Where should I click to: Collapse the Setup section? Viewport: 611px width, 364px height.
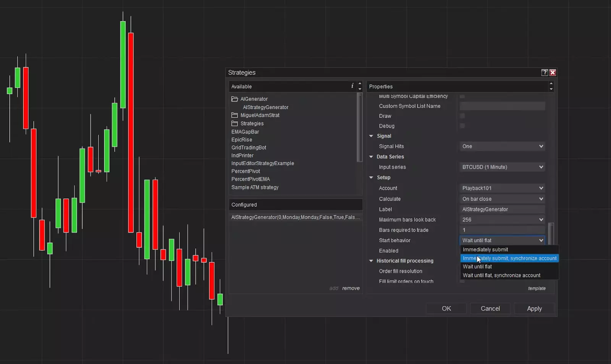[x=371, y=177]
